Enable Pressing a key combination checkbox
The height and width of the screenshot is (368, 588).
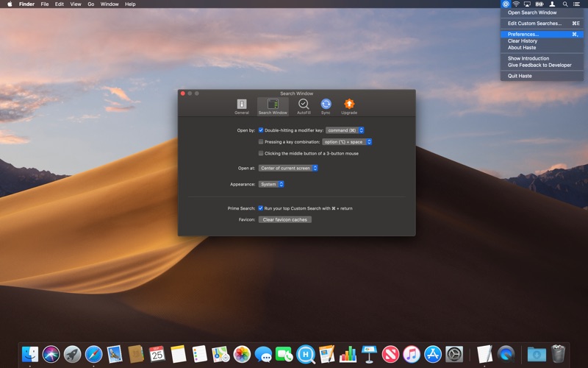click(261, 142)
